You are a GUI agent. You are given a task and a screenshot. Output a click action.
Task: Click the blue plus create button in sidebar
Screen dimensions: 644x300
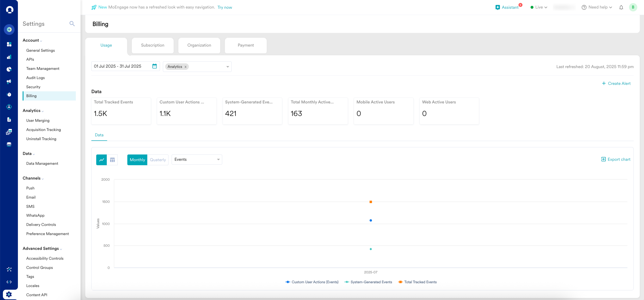pyautogui.click(x=9, y=30)
